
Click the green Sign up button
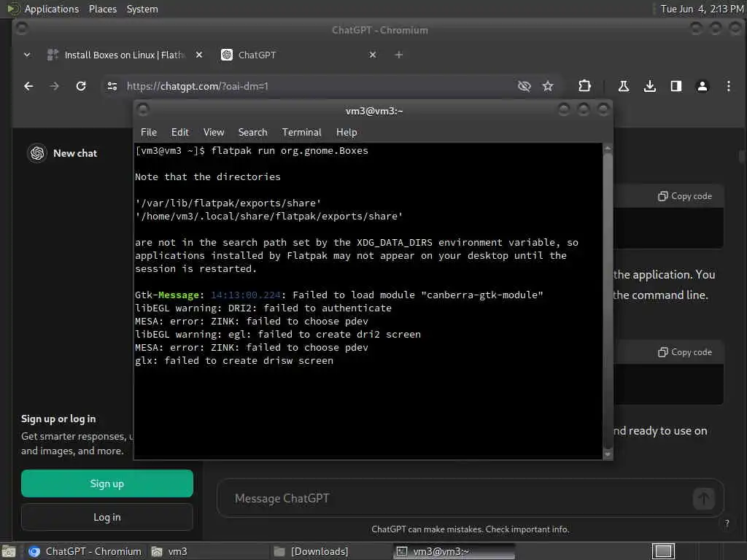pyautogui.click(x=107, y=483)
